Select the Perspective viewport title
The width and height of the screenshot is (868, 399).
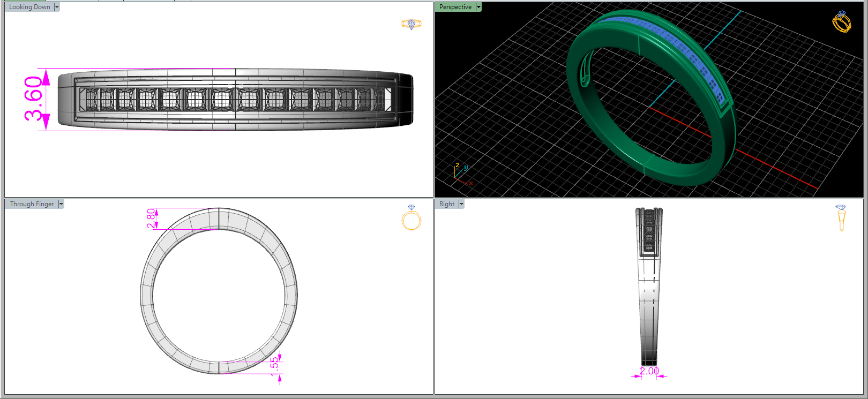[455, 7]
